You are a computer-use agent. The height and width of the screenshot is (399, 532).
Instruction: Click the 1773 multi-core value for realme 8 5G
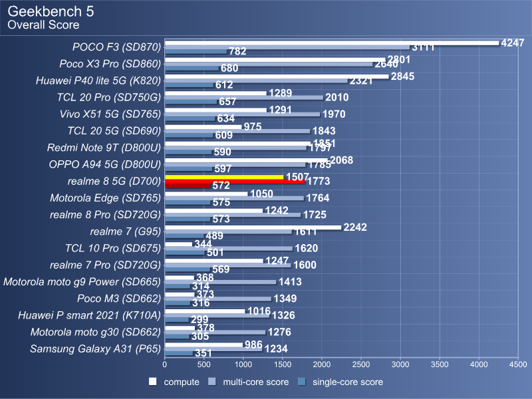coord(319,181)
